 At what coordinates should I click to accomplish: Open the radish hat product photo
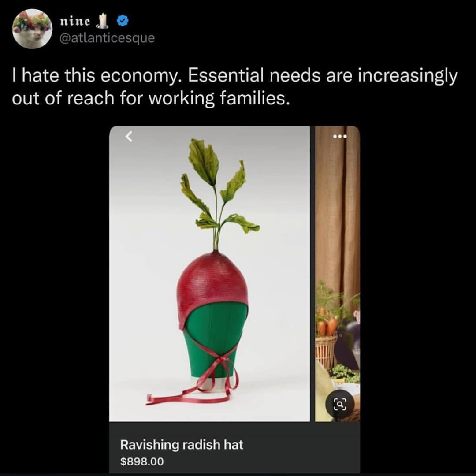pos(209,273)
